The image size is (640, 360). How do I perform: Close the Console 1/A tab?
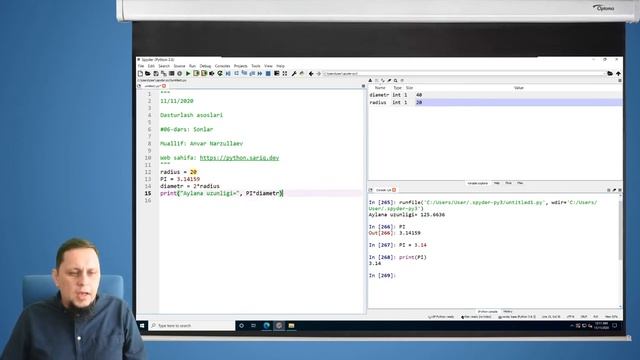(394, 190)
